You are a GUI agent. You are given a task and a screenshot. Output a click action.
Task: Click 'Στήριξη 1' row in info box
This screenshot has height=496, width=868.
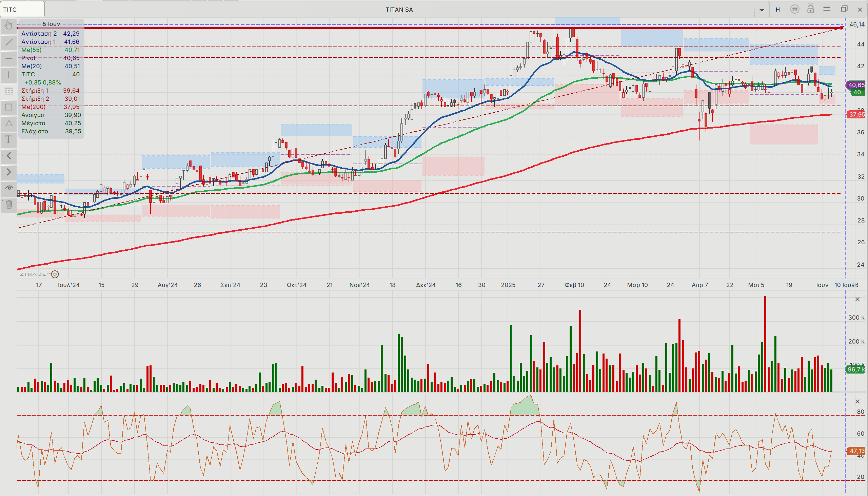pyautogui.click(x=51, y=91)
